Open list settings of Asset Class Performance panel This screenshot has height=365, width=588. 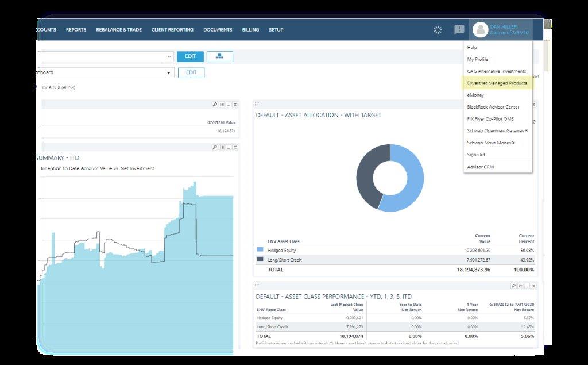click(x=520, y=286)
